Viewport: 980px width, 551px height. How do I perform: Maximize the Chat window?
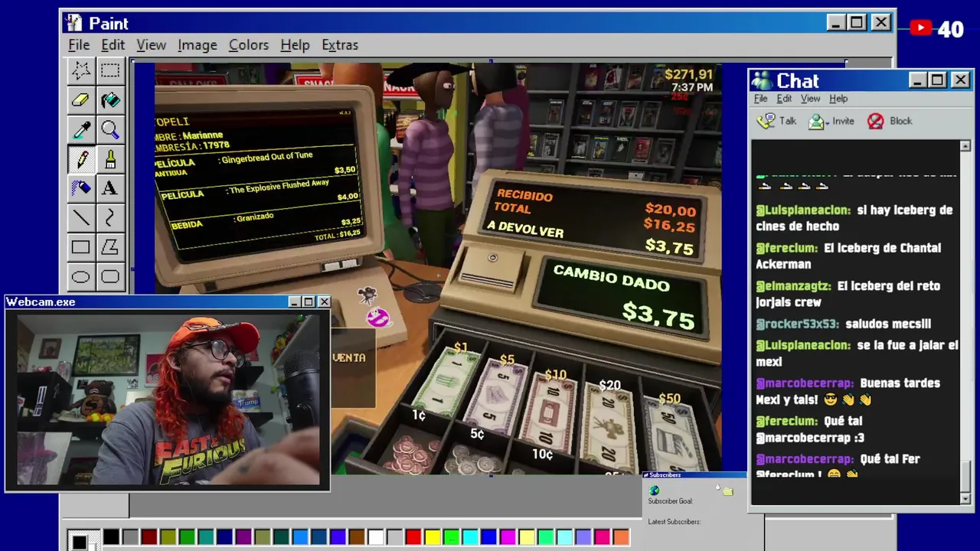[938, 80]
